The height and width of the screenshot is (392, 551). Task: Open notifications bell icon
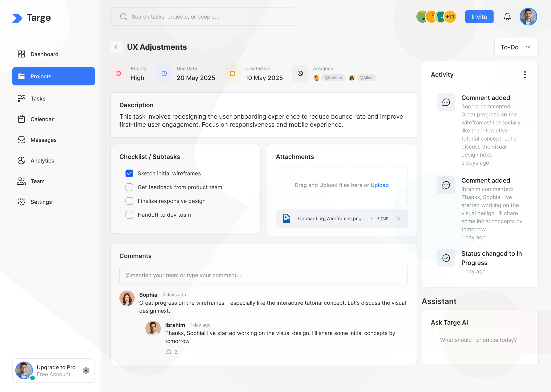507,16
